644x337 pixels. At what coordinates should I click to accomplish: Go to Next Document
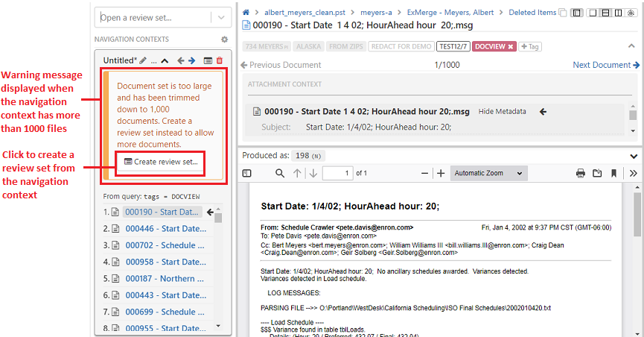[605, 65]
